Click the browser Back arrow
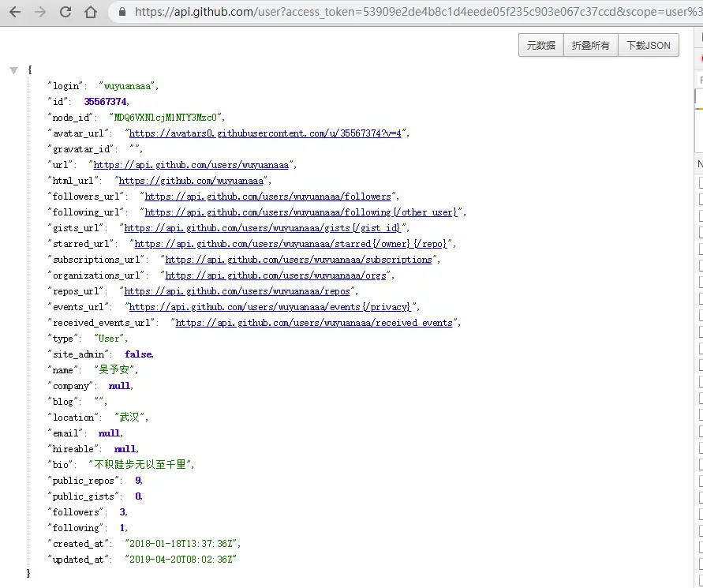The width and height of the screenshot is (703, 588). pos(15,12)
